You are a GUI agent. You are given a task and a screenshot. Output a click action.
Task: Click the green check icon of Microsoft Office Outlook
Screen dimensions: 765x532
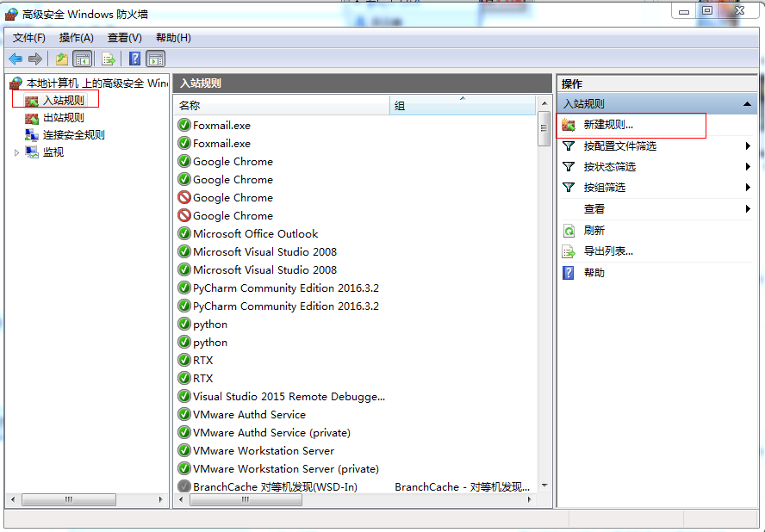click(184, 233)
